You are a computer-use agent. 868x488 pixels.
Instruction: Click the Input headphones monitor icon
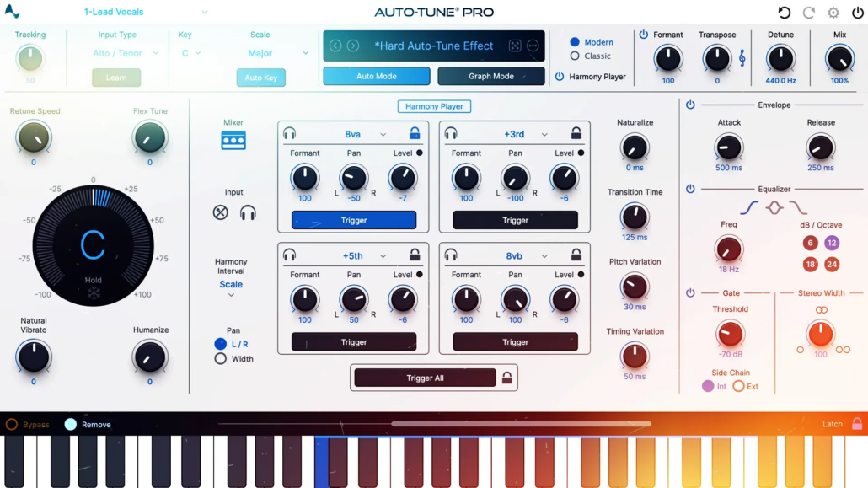[x=248, y=212]
